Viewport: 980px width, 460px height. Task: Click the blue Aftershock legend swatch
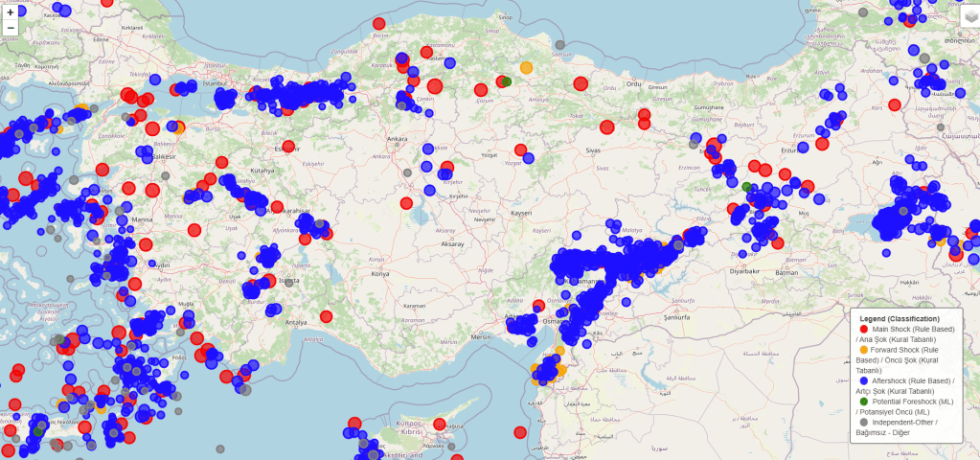863,380
